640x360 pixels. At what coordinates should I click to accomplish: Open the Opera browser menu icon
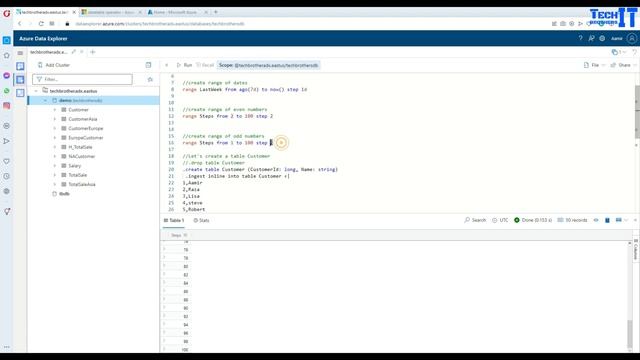tap(7, 13)
